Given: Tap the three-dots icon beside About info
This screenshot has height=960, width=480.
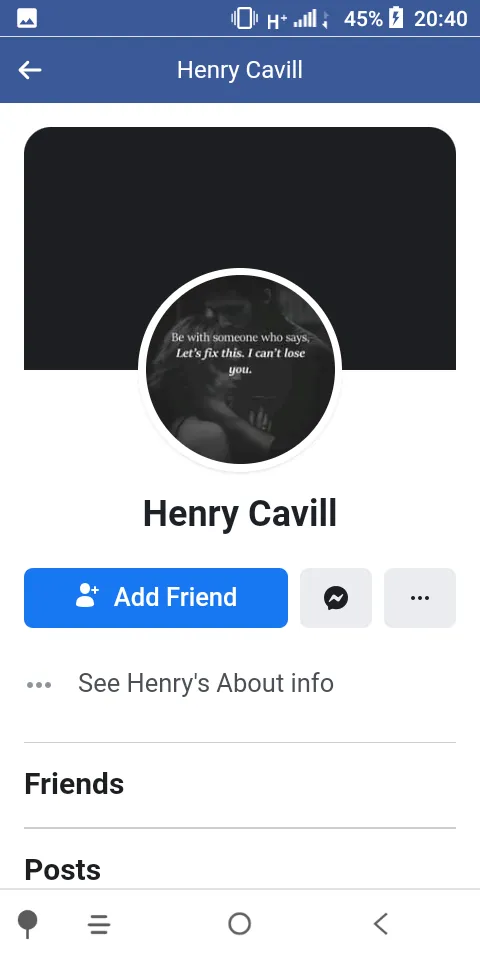Looking at the screenshot, I should coord(39,684).
